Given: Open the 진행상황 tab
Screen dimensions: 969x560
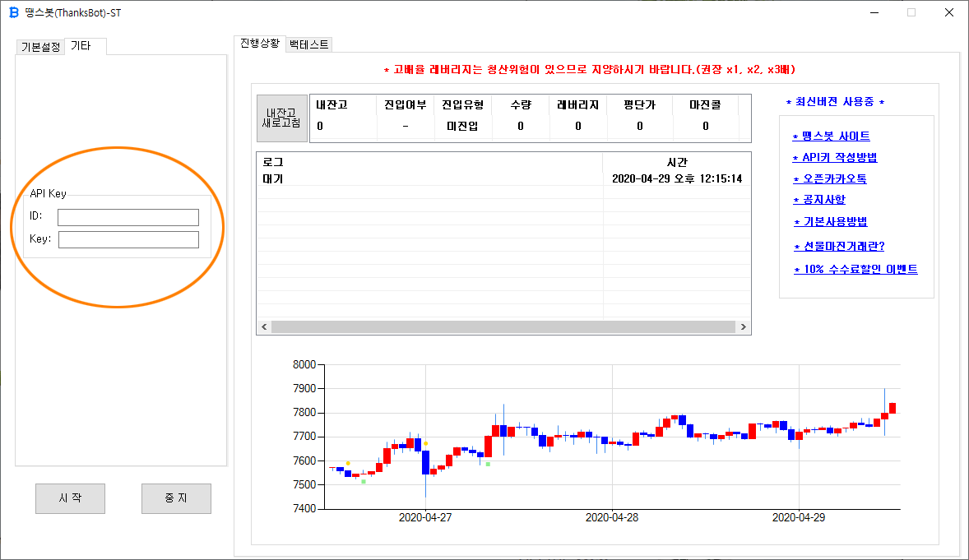Looking at the screenshot, I should click(x=260, y=44).
